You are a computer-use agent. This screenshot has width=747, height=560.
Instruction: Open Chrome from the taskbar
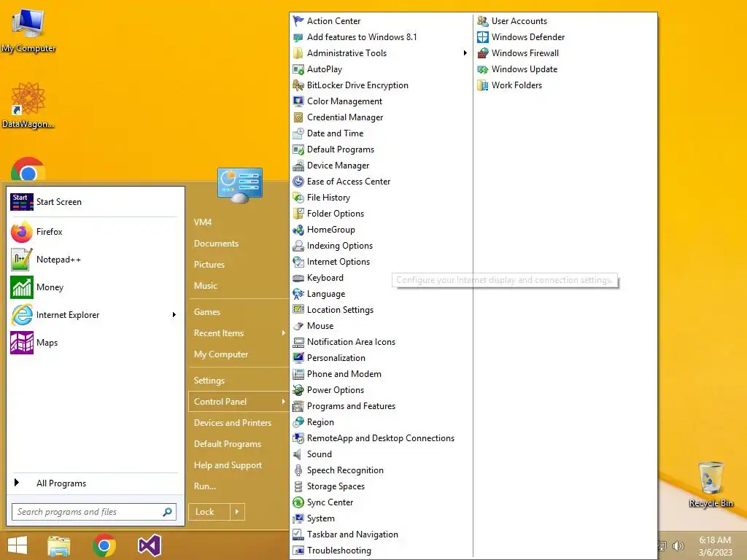point(104,545)
